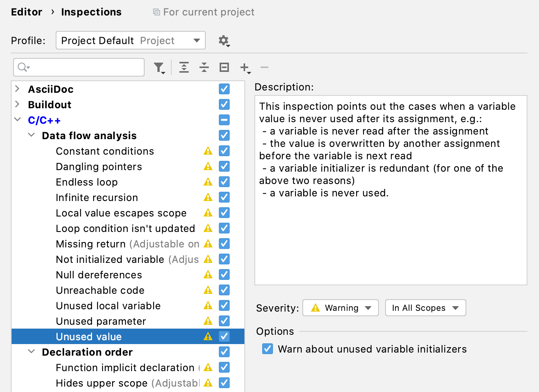Expand all inspection groups via toolbar icon

[x=184, y=67]
